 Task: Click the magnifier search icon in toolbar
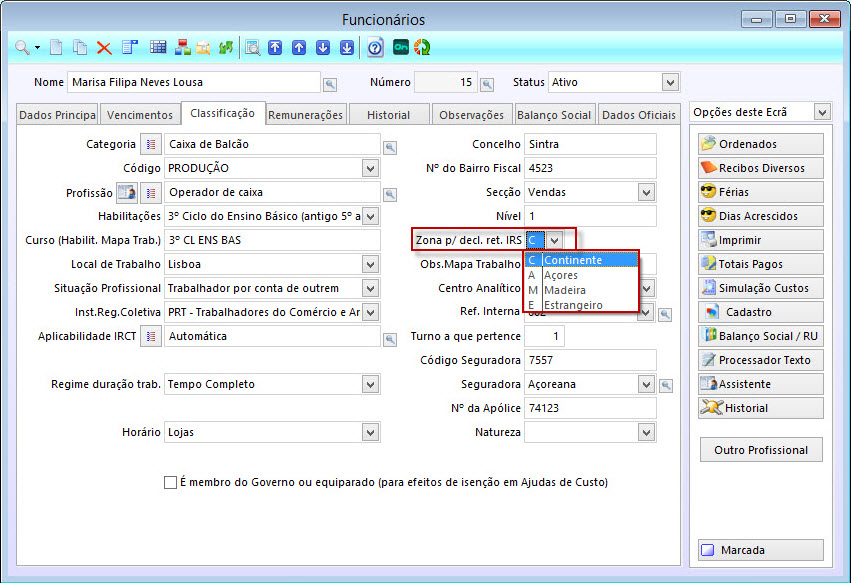point(21,47)
